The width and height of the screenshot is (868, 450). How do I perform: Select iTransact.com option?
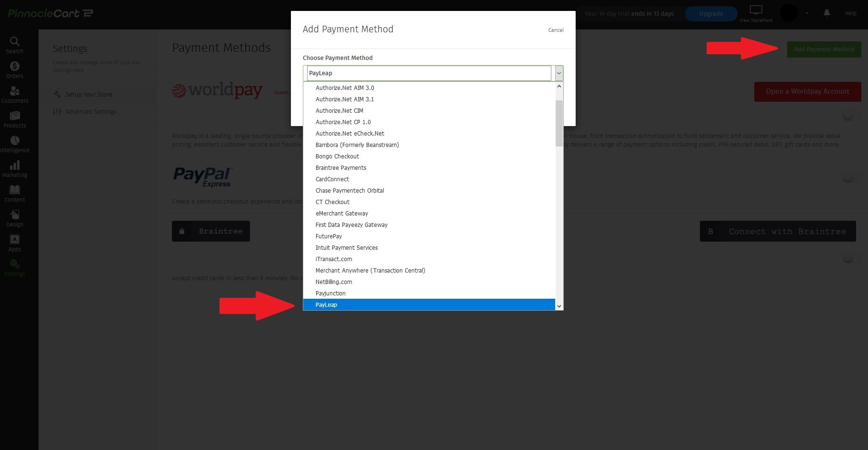coord(429,259)
